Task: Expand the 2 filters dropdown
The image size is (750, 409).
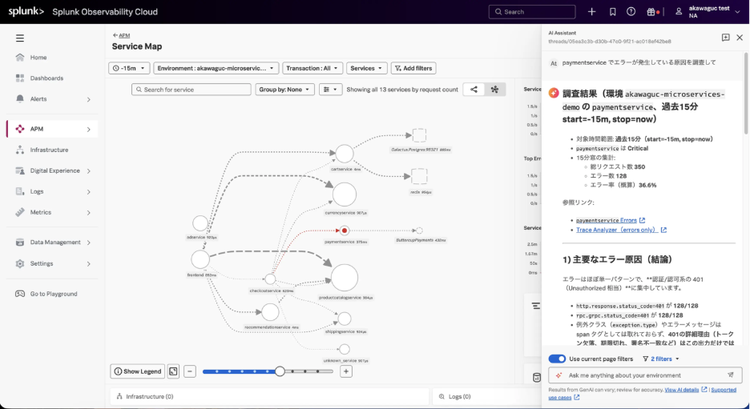Action: click(x=661, y=359)
